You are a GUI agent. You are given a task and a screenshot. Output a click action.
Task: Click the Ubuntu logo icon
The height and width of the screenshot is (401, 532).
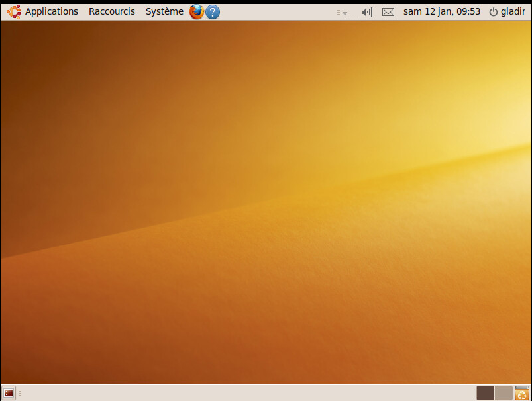(13, 11)
